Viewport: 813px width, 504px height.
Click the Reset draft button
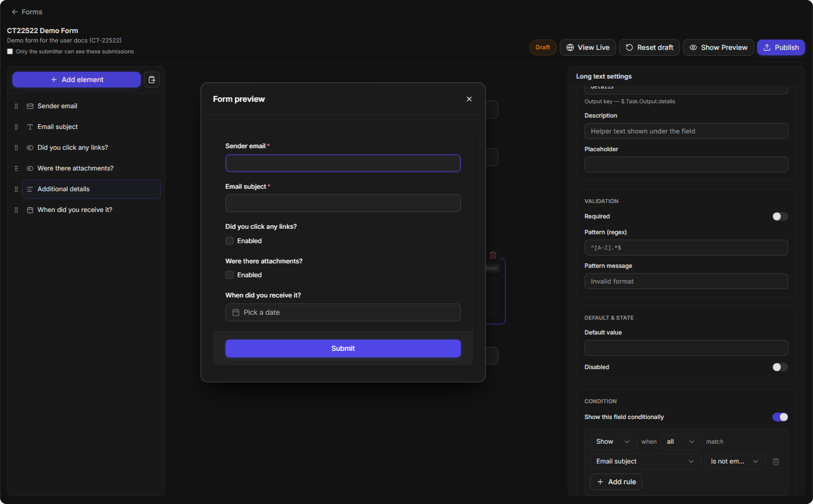pos(649,47)
